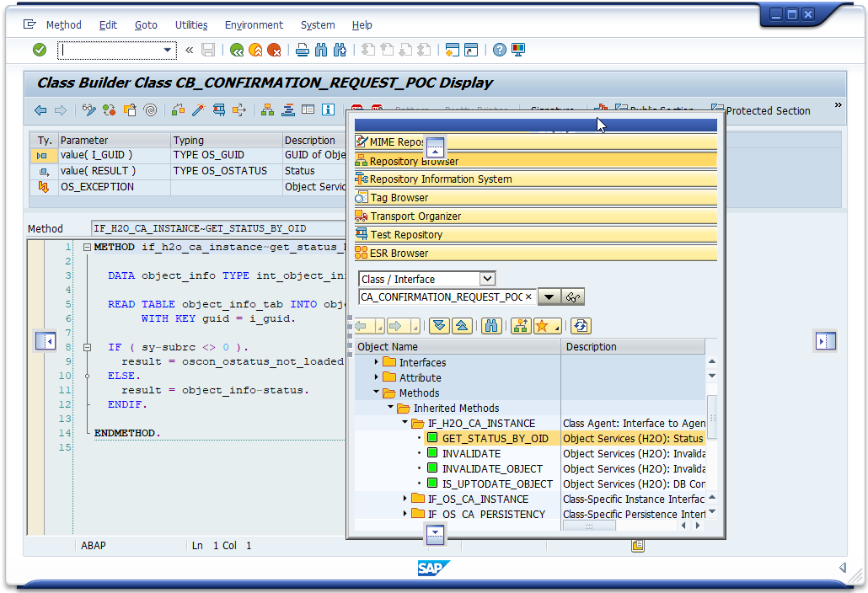Screen dimensions: 868x593
Task: Open the Class / Interface object type dropdown
Action: tap(487, 279)
